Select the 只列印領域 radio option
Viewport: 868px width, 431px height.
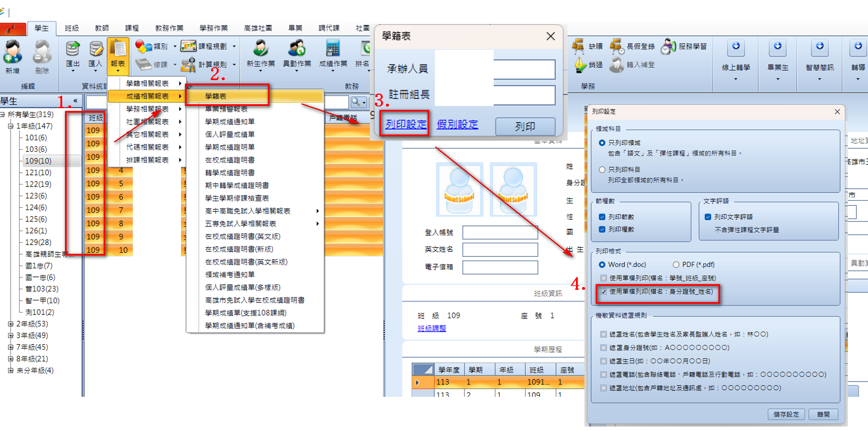[602, 143]
